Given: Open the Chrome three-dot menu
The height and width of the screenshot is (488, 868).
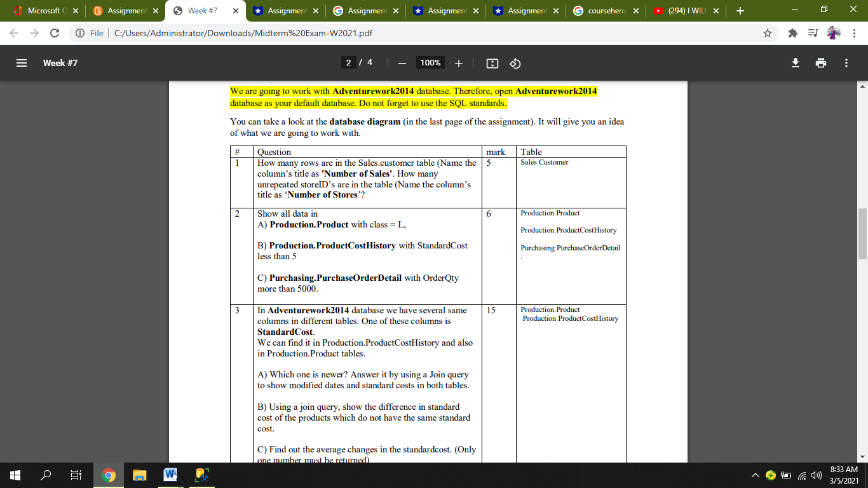Looking at the screenshot, I should (x=854, y=33).
